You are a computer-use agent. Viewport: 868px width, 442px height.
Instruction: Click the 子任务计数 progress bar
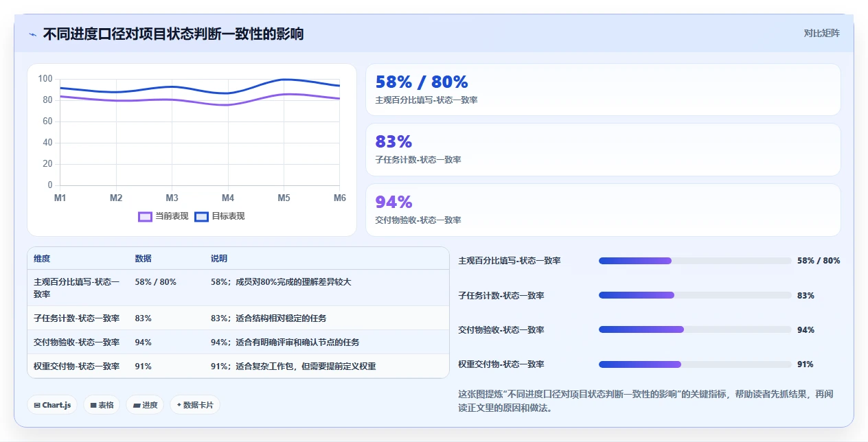(695, 295)
